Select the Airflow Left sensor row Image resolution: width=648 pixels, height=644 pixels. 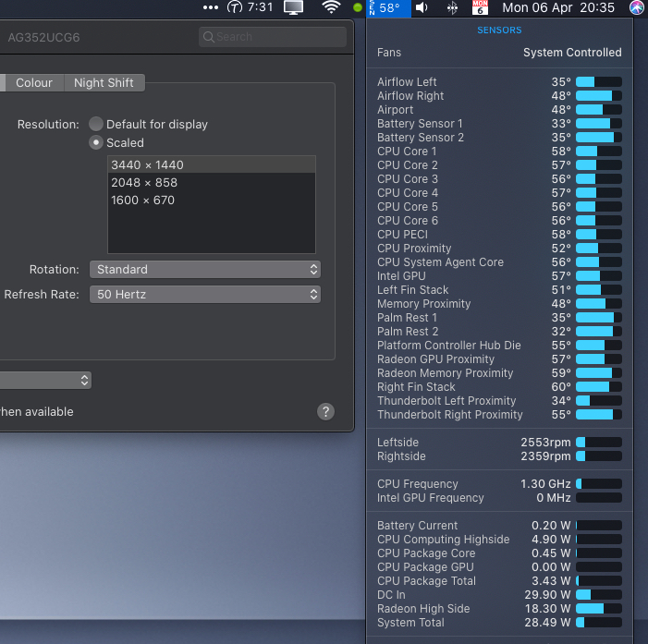tap(499, 82)
